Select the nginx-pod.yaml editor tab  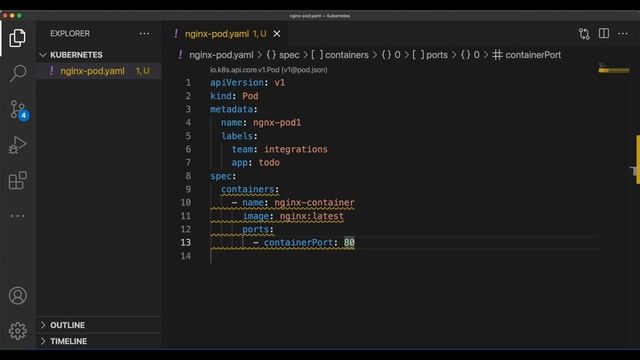pyautogui.click(x=225, y=33)
